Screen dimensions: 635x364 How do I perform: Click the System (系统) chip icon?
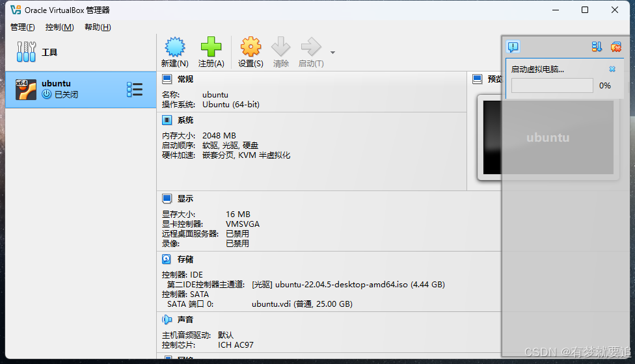coord(167,120)
